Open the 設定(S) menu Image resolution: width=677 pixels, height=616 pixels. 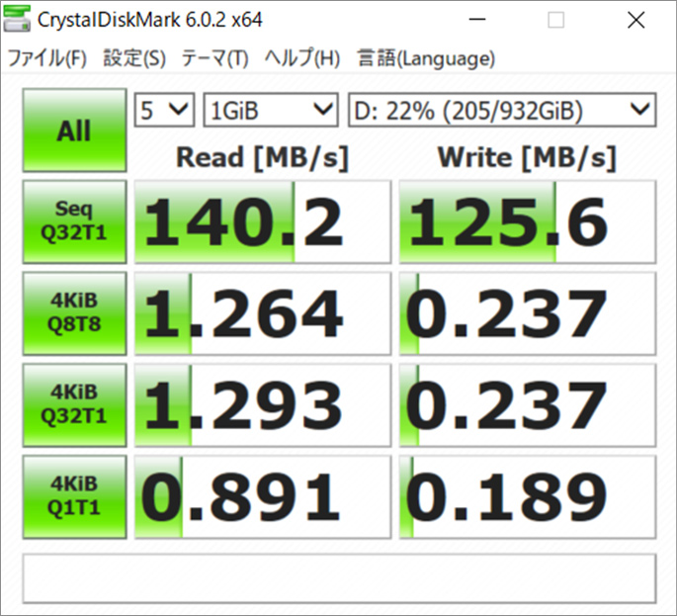(x=134, y=58)
